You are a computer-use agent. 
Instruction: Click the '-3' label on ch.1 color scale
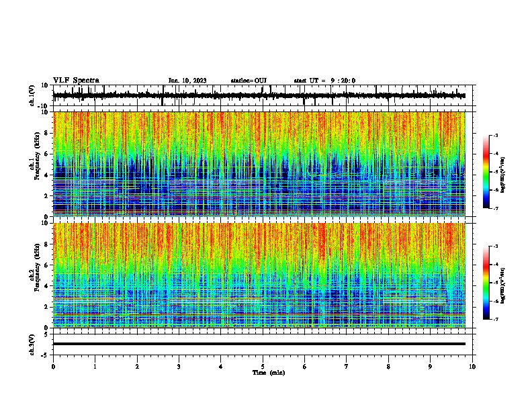(496, 135)
